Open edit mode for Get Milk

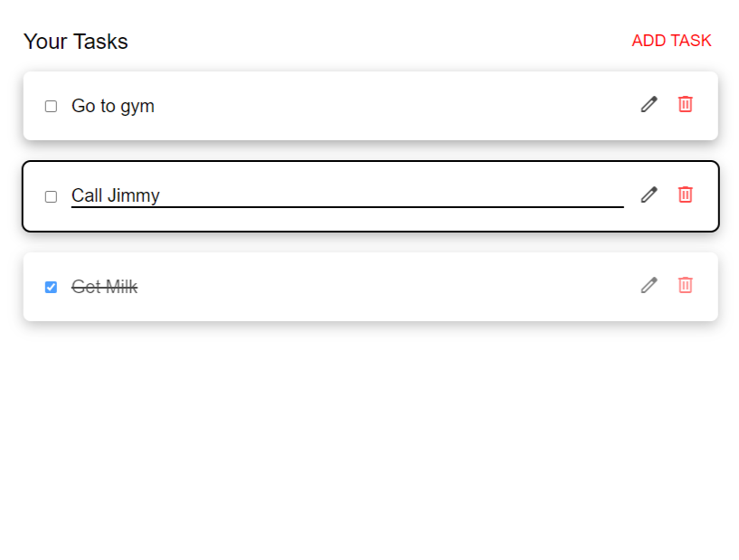(649, 285)
